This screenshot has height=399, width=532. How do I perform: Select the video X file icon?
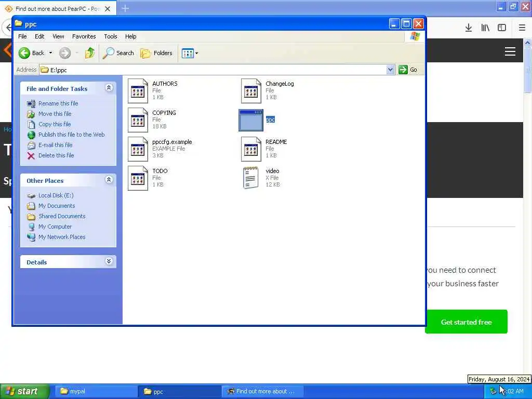pyautogui.click(x=251, y=178)
